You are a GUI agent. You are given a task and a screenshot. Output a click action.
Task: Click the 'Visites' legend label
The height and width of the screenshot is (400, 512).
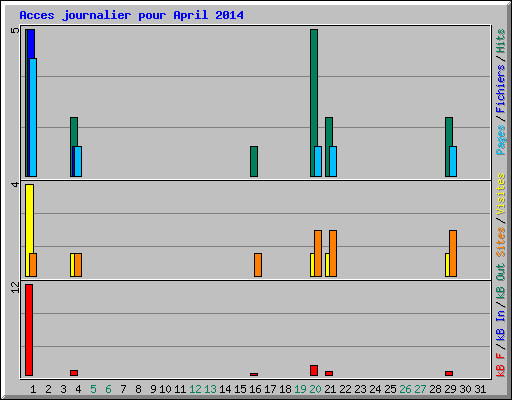501,194
